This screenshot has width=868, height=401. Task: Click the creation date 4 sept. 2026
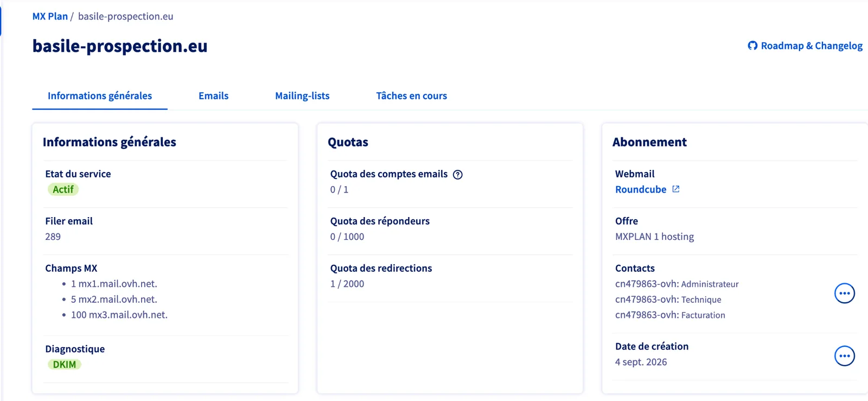click(x=641, y=362)
